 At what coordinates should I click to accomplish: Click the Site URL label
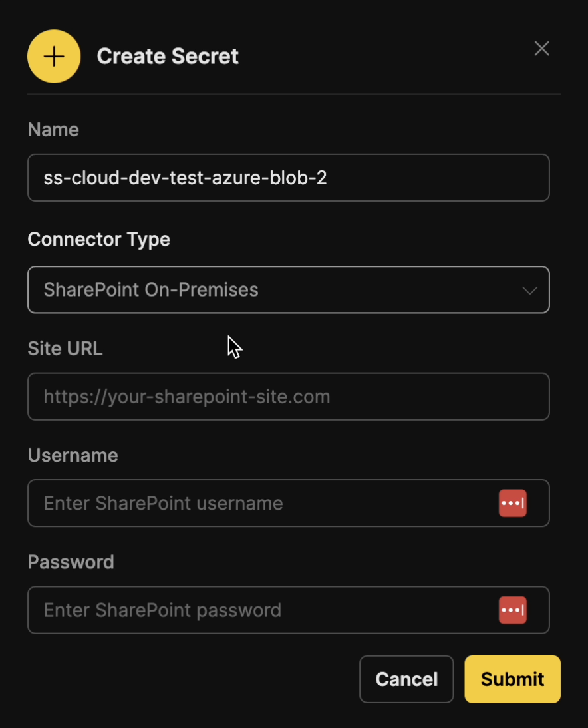(x=65, y=348)
